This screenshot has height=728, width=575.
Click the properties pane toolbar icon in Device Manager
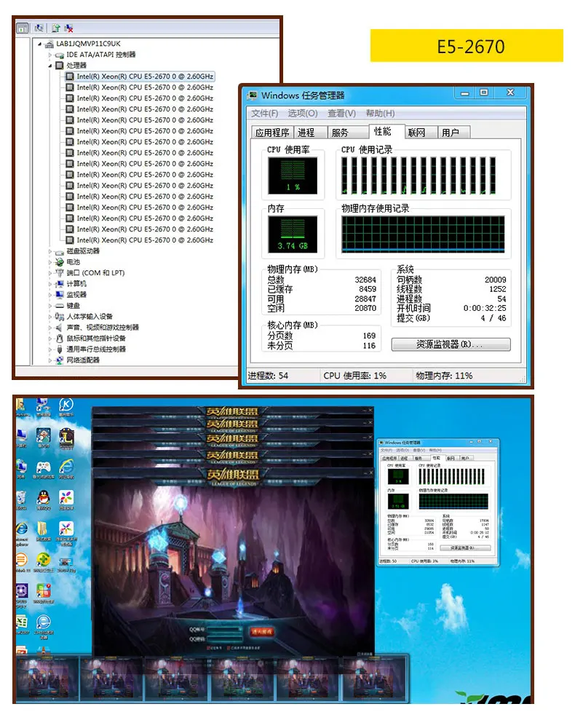(22, 28)
